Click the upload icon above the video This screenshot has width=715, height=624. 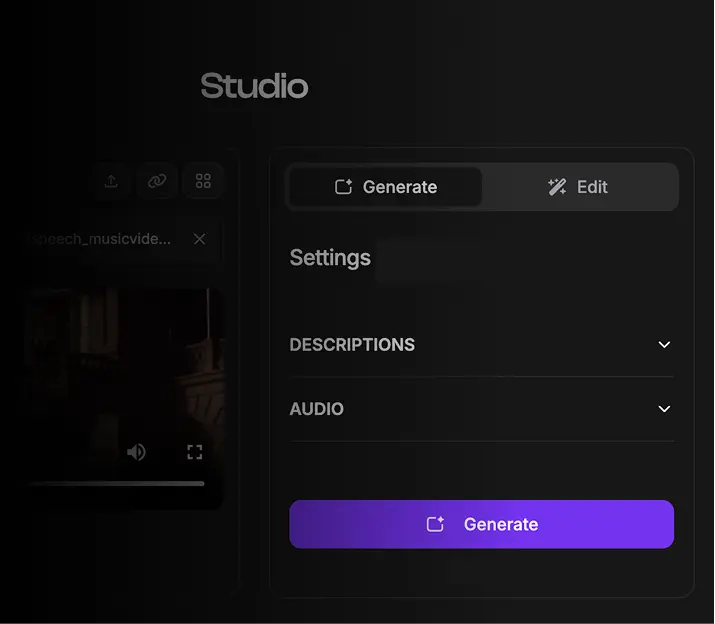(111, 181)
